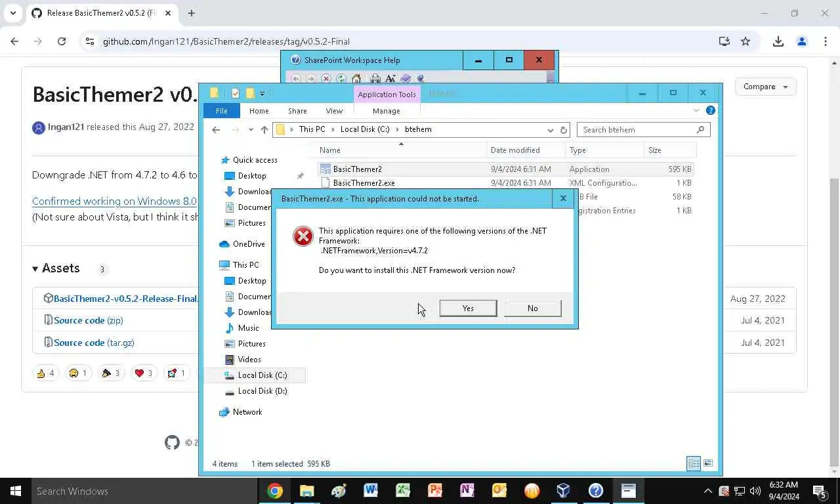The width and height of the screenshot is (840, 504).
Task: Click the heart reaction button
Action: click(143, 373)
